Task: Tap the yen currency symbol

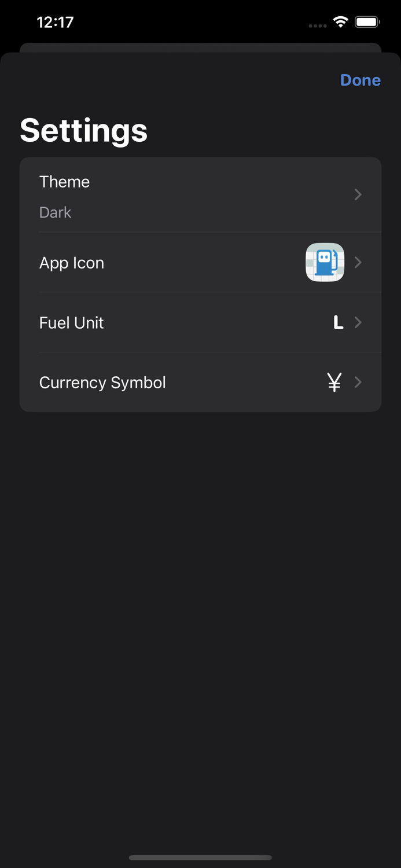Action: (x=334, y=382)
